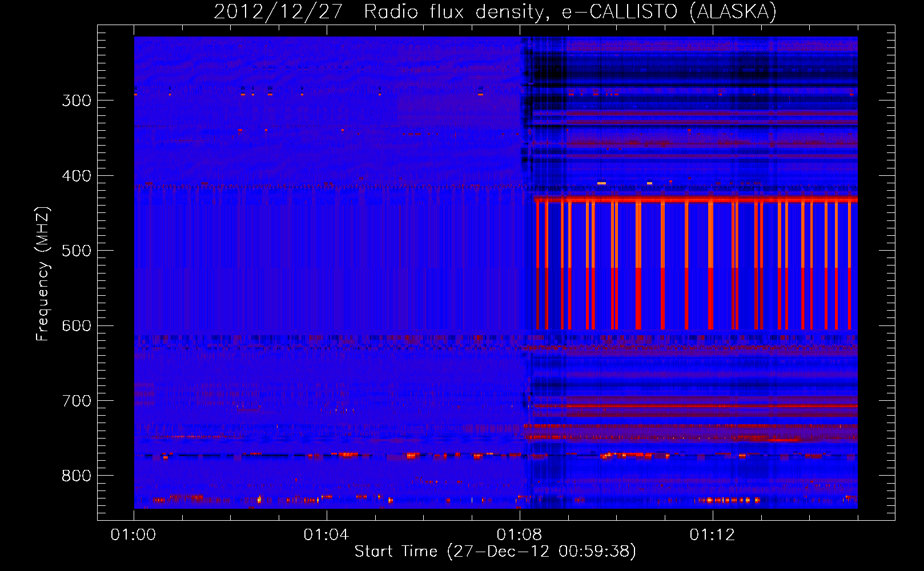
Task: Click the 800 frequency tick label
Action: pos(77,476)
